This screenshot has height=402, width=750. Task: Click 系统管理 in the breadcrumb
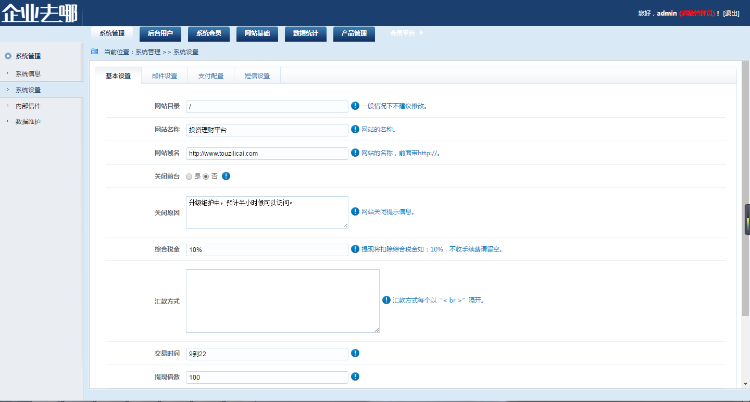[148, 52]
